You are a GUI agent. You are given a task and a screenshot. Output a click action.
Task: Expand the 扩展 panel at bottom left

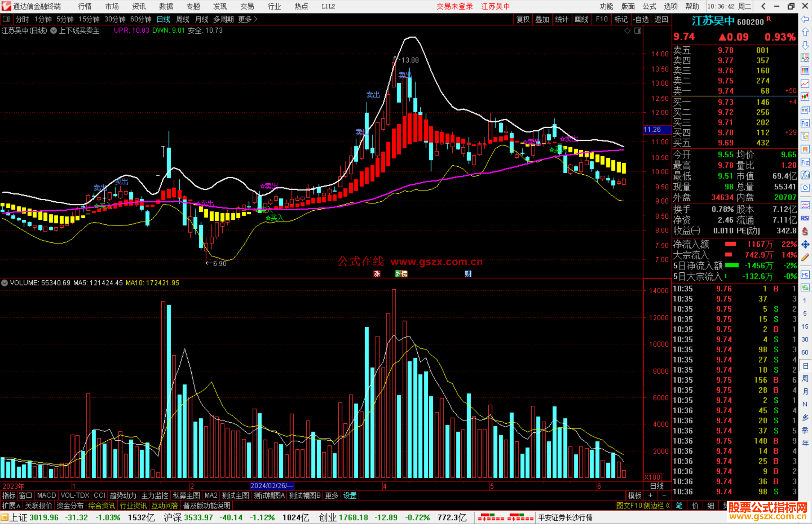11,506
